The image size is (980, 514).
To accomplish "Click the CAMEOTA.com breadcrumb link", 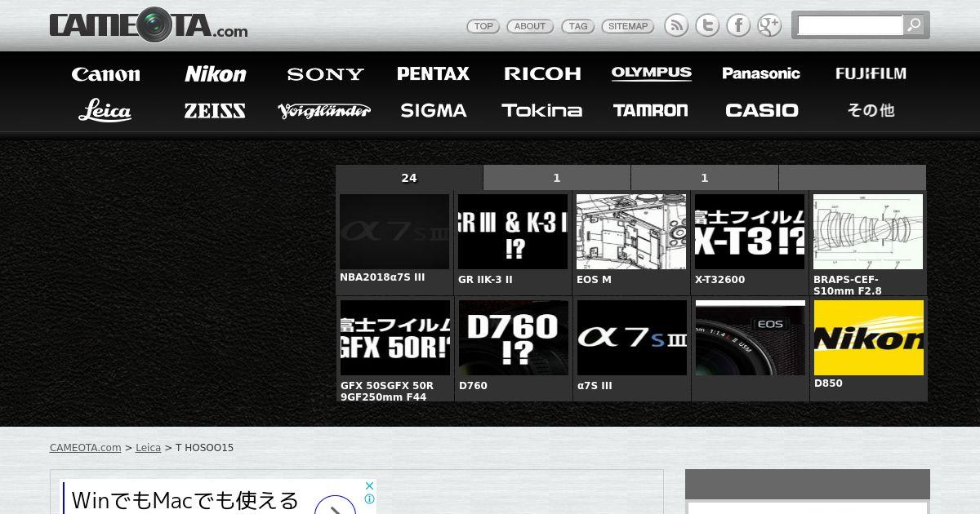I will 85,448.
